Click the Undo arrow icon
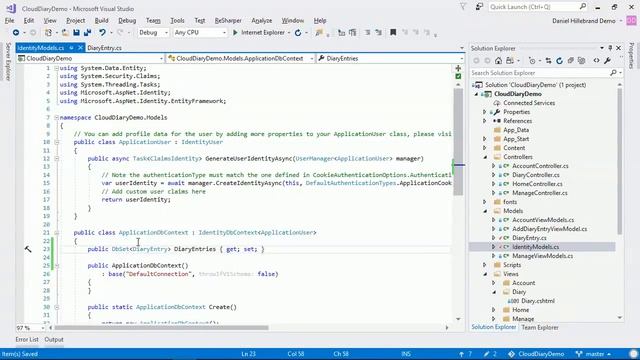 pyautogui.click(x=102, y=33)
